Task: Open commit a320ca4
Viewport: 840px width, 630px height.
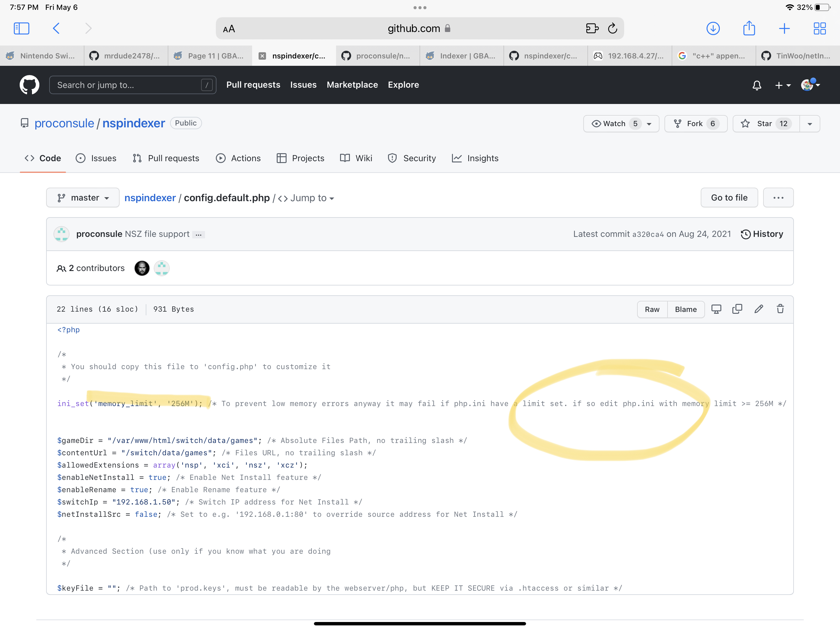Action: click(x=648, y=234)
